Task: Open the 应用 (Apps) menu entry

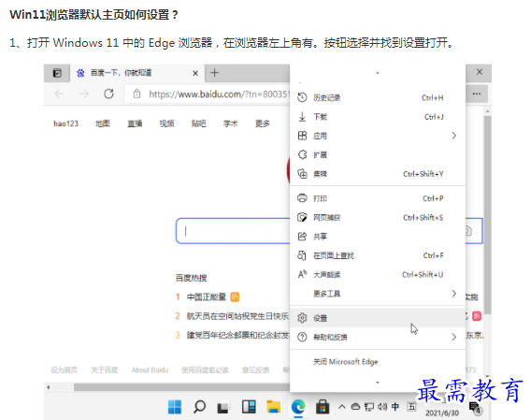Action: click(378, 136)
